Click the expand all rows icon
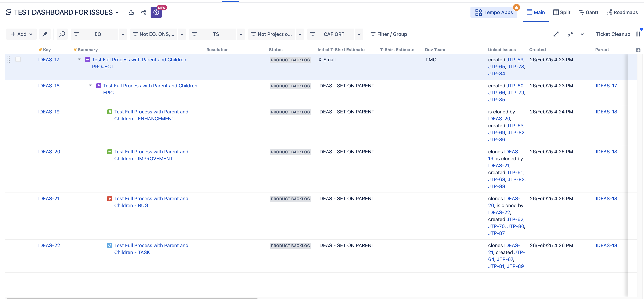Screen dimensions: 644x299 pos(556,34)
